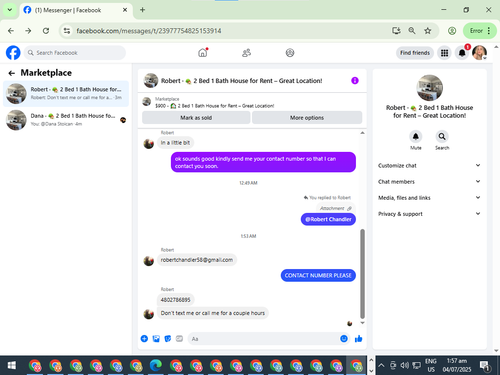
Task: Search in conversation magnifier icon
Action: (442, 136)
